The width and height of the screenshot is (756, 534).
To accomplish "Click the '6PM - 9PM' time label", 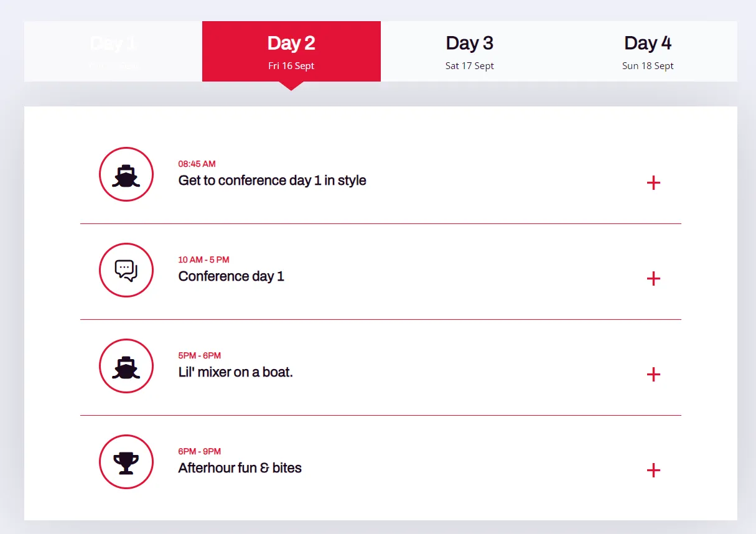I will pyautogui.click(x=199, y=451).
